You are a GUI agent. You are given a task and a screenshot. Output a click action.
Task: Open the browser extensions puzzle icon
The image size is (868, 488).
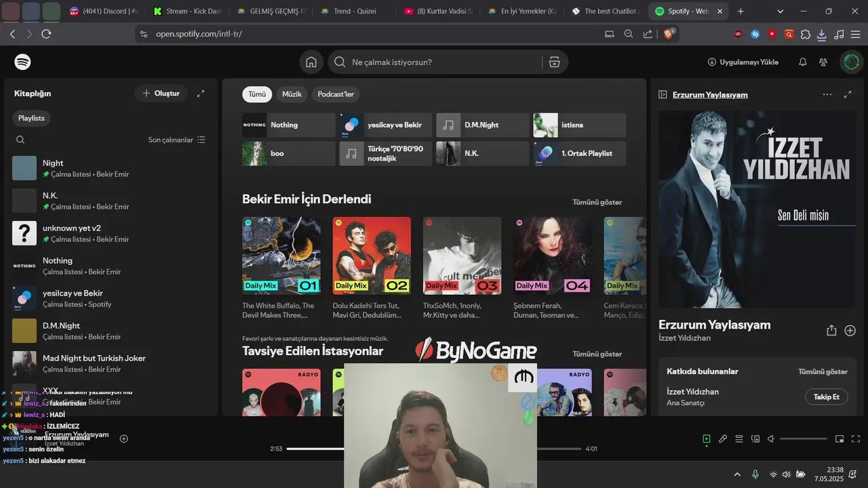coord(806,34)
